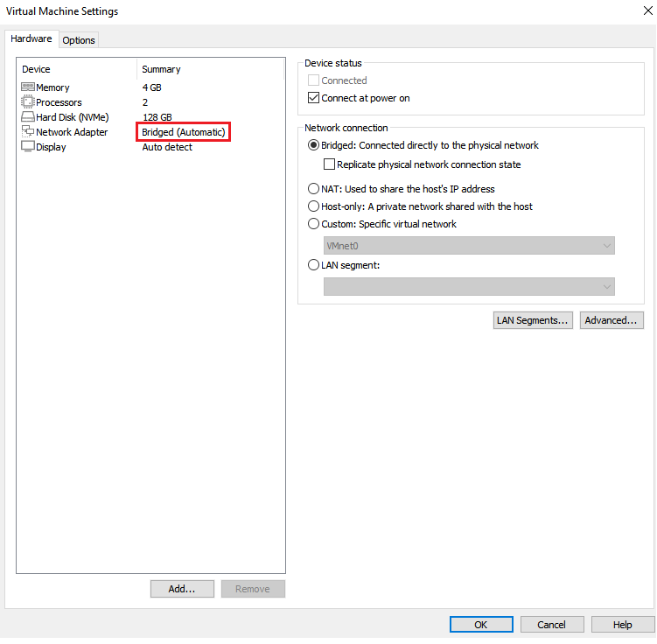Select the Custom virtual network radio button
Image resolution: width=657 pixels, height=644 pixels.
(x=314, y=224)
